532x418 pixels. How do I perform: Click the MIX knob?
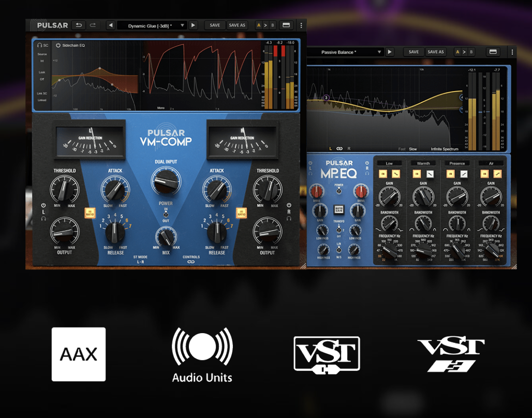(x=166, y=236)
